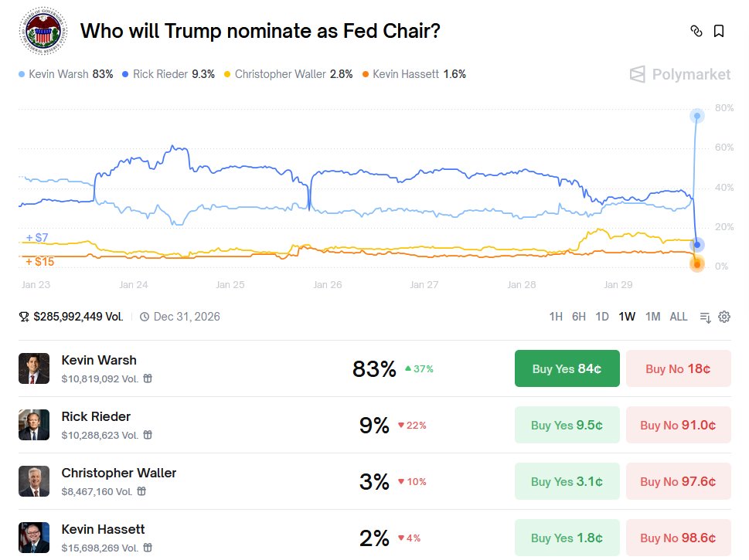Click the gift icon under Kevin Hassett
Viewport: 749px width, 560px height.
coord(148,548)
